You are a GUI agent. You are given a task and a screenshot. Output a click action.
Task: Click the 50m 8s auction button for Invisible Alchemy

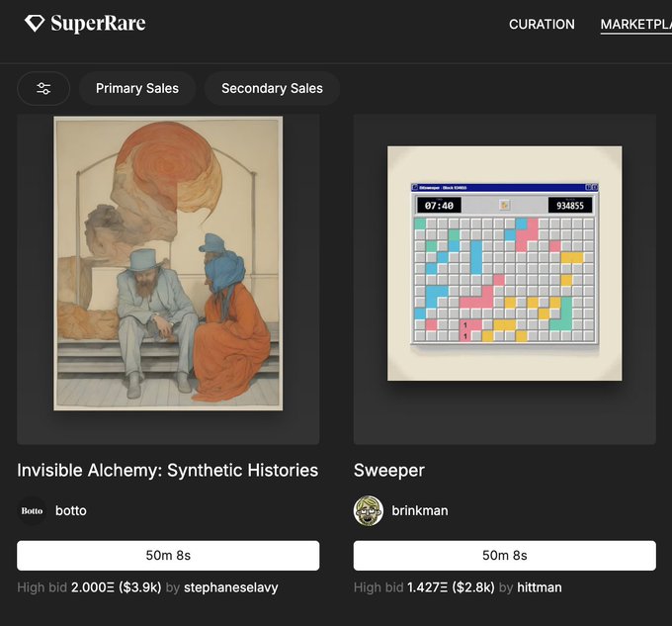click(x=168, y=556)
